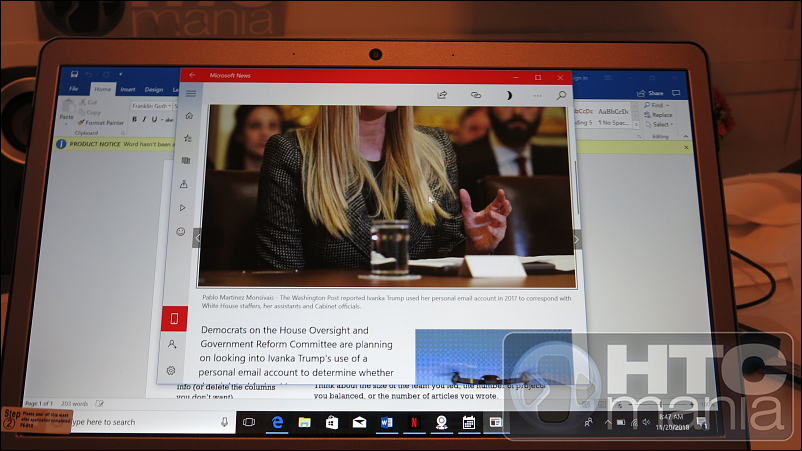This screenshot has width=802, height=451.
Task: Open the Videos play icon in News sidebar
Action: coord(182,208)
